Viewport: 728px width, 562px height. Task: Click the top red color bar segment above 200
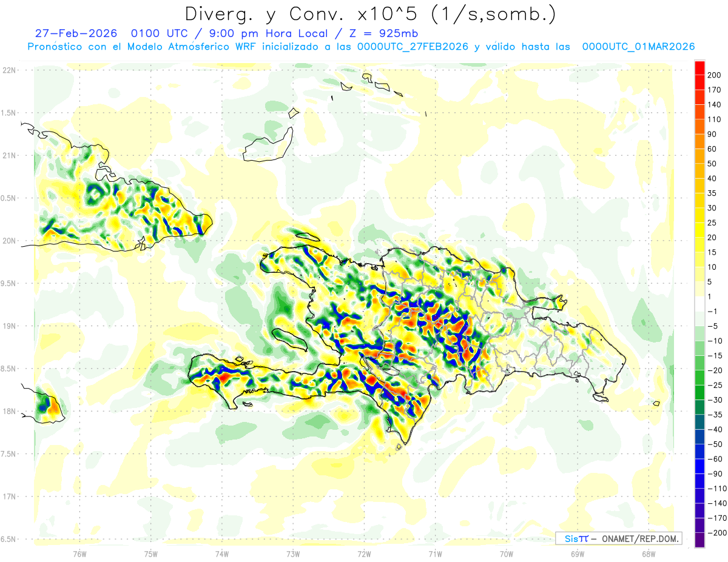click(x=699, y=67)
